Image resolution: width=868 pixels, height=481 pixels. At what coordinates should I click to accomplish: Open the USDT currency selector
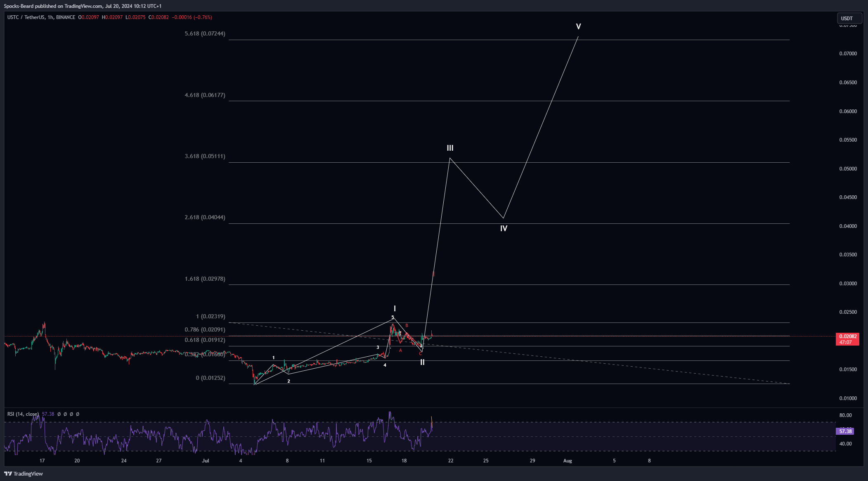(849, 18)
